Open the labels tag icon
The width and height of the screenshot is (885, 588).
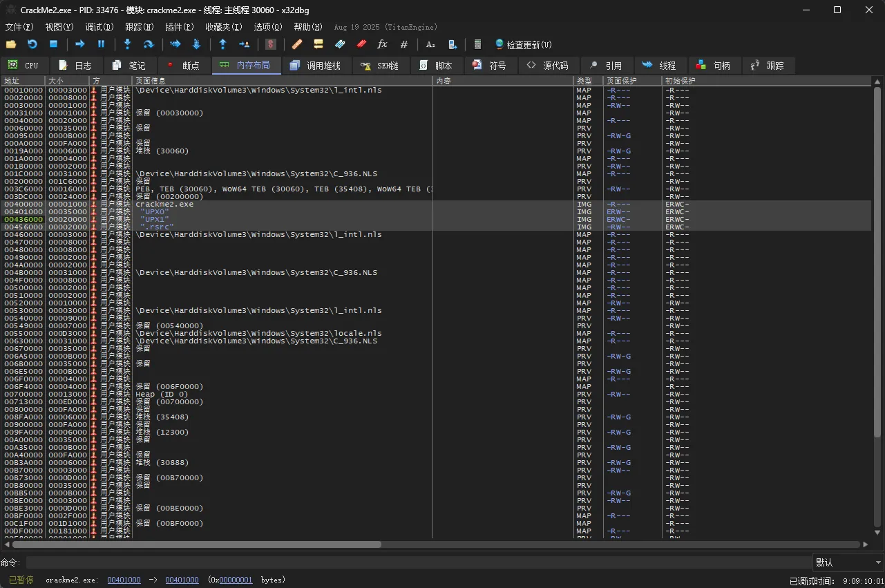tap(340, 44)
